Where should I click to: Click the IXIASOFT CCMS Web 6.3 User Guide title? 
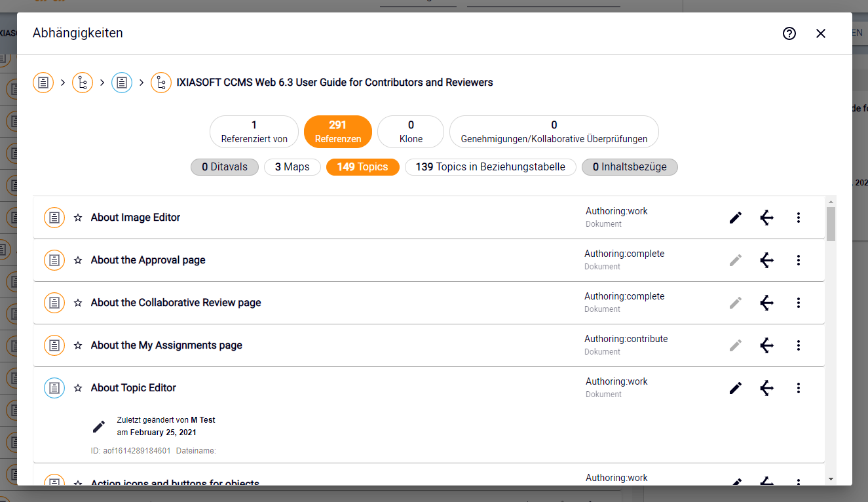[x=335, y=83]
